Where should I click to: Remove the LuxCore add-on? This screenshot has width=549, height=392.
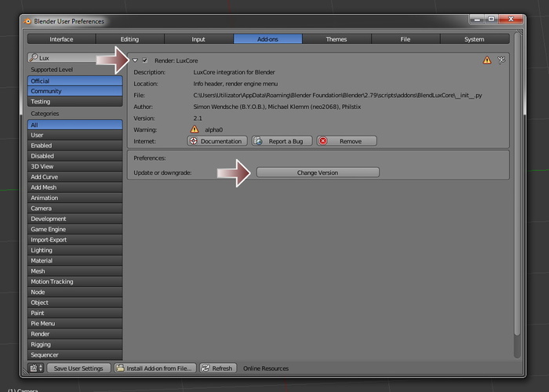click(347, 141)
